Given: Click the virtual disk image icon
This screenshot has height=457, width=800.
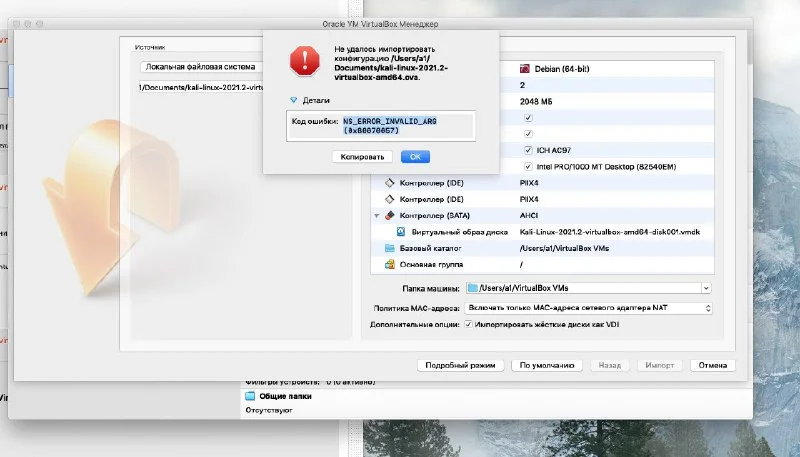Looking at the screenshot, I should 401,231.
